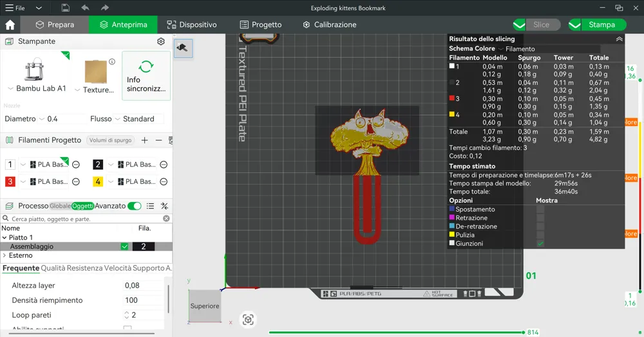Screen dimensions: 644x337
Task: Open the Progetto tab
Action: [261, 24]
